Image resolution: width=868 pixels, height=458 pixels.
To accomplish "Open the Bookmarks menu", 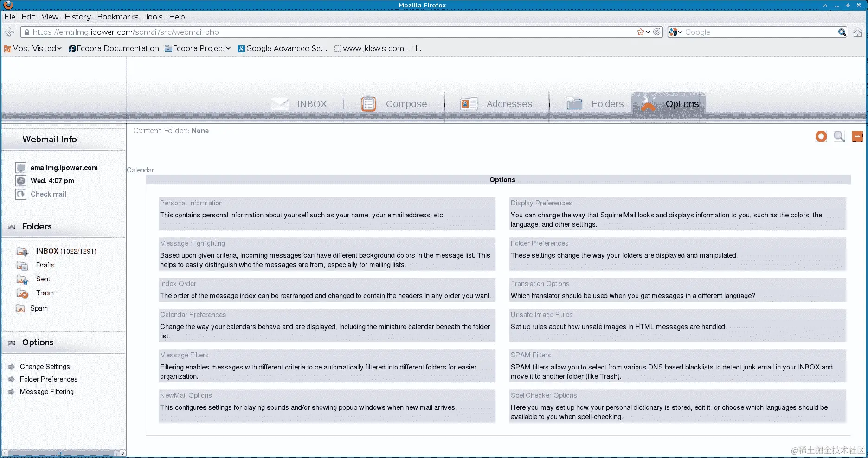I will click(x=118, y=17).
